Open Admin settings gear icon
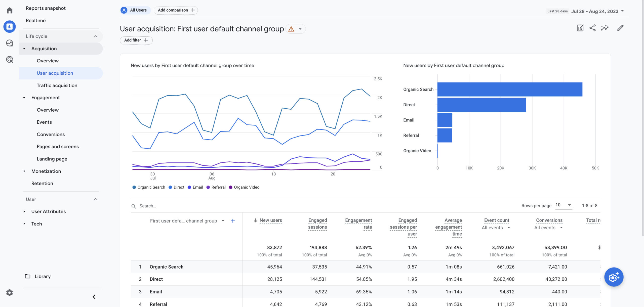Viewport: 644px width, 307px height. tap(10, 293)
